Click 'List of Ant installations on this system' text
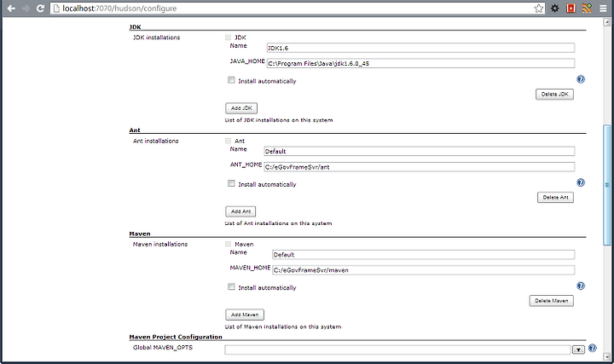 pyautogui.click(x=278, y=223)
